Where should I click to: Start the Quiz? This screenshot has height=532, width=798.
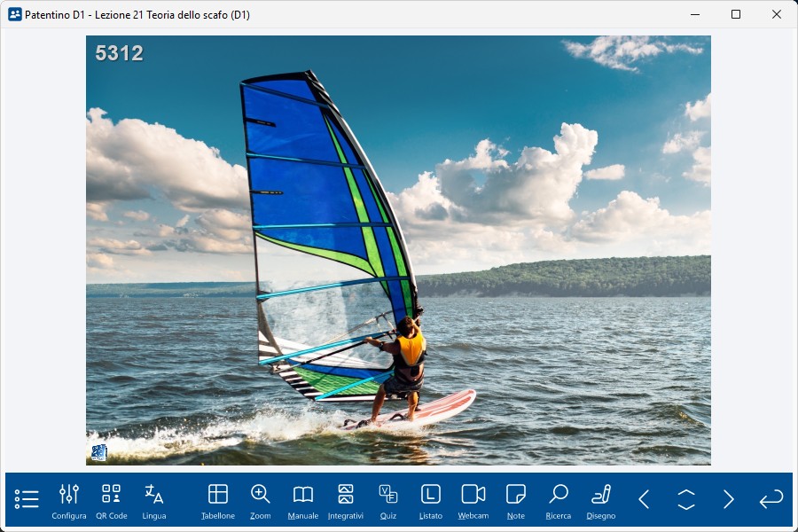pyautogui.click(x=388, y=500)
